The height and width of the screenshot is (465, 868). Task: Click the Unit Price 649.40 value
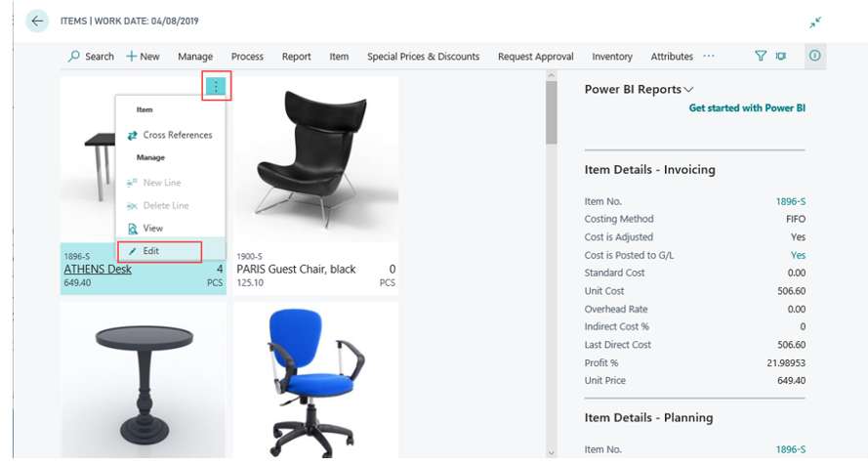coord(792,381)
